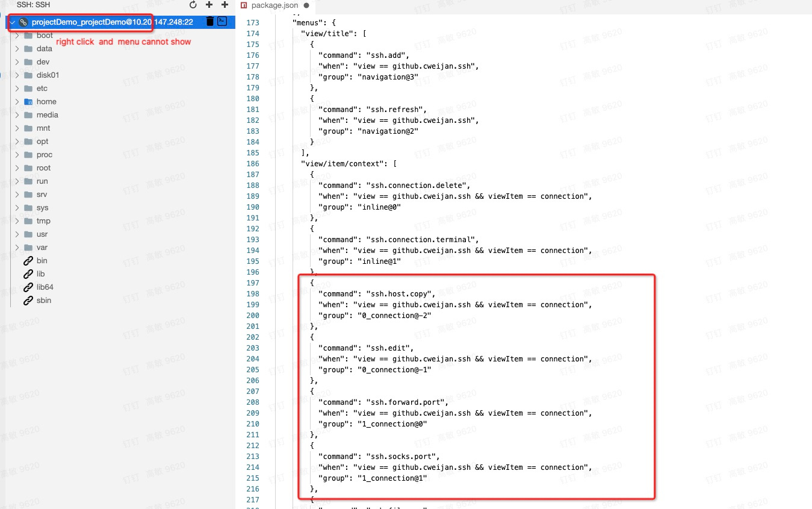Select the run folder name

[42, 181]
